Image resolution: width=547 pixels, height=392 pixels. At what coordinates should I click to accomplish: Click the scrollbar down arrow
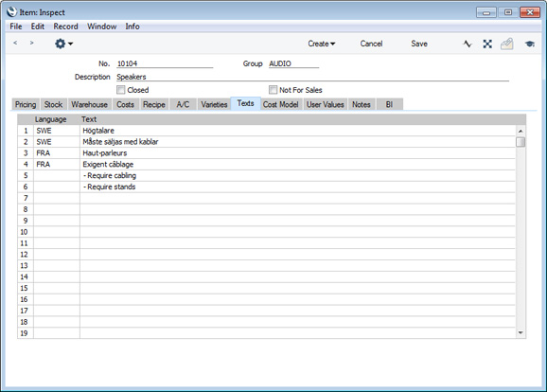(521, 333)
